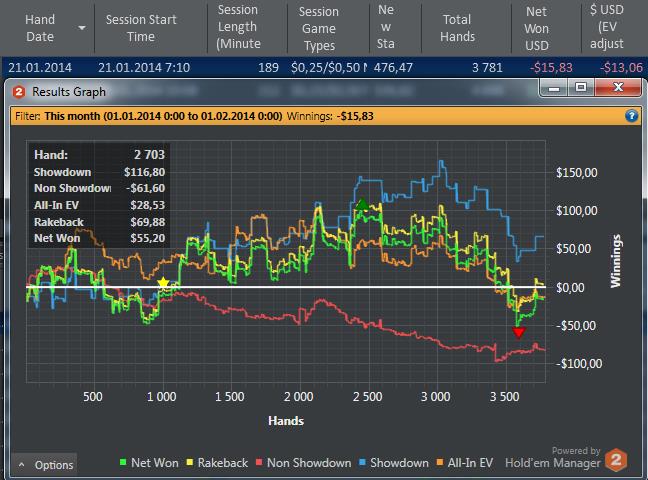The width and height of the screenshot is (648, 480).
Task: Click the green upward triangle peak marker
Action: click(x=362, y=204)
